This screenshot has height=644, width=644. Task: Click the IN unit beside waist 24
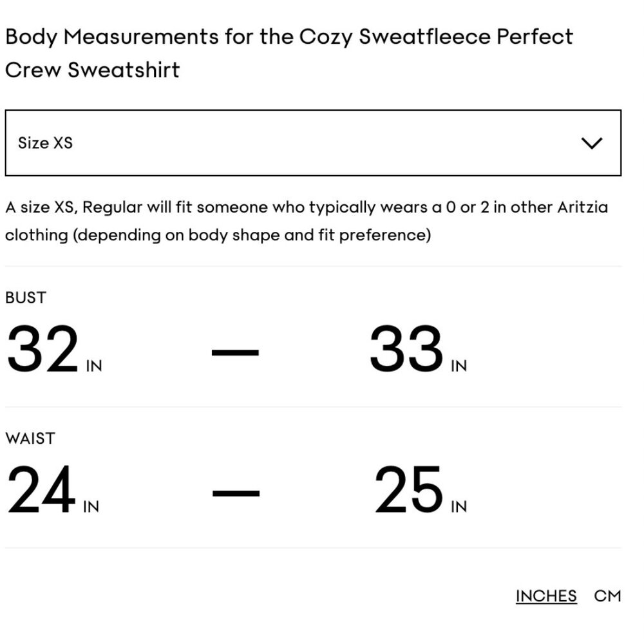pos(91,507)
